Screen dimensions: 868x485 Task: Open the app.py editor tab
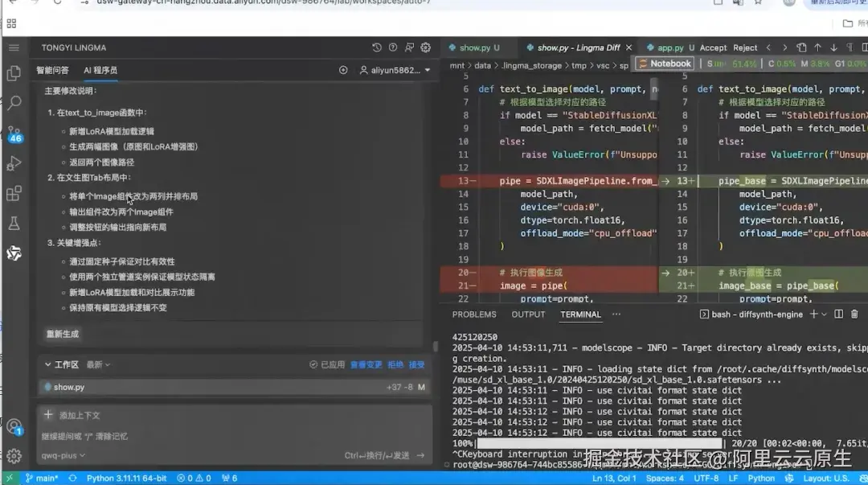pyautogui.click(x=670, y=47)
